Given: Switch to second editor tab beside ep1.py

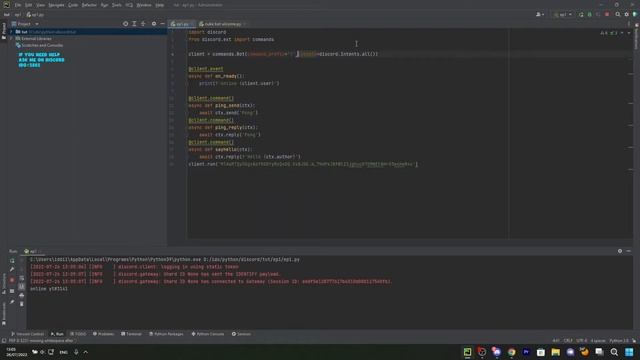Looking at the screenshot, I should 222,24.
